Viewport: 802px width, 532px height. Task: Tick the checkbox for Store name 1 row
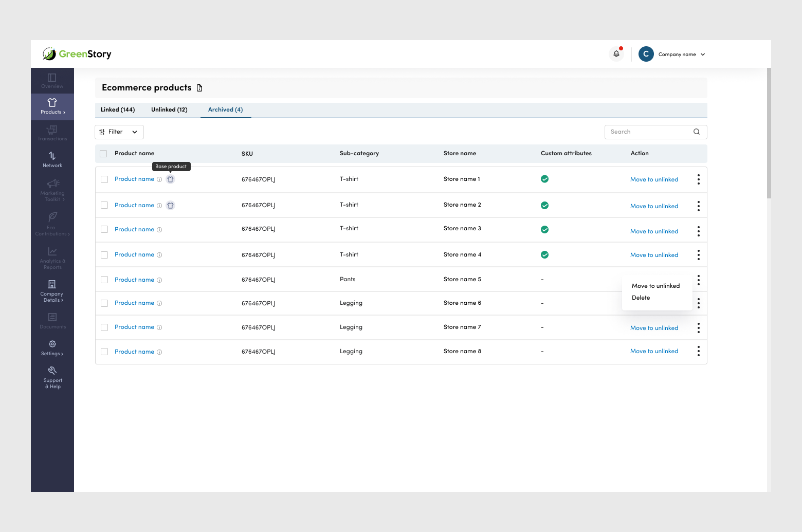click(104, 179)
